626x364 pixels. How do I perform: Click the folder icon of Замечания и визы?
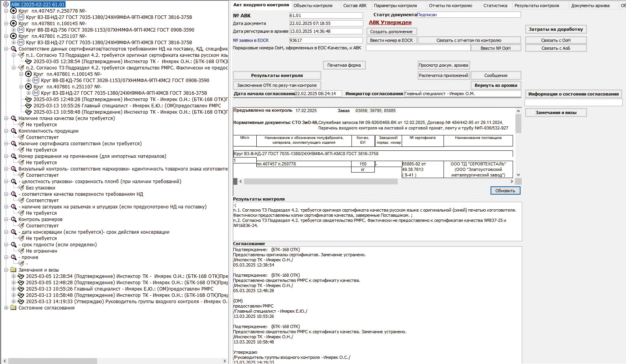pyautogui.click(x=13, y=270)
